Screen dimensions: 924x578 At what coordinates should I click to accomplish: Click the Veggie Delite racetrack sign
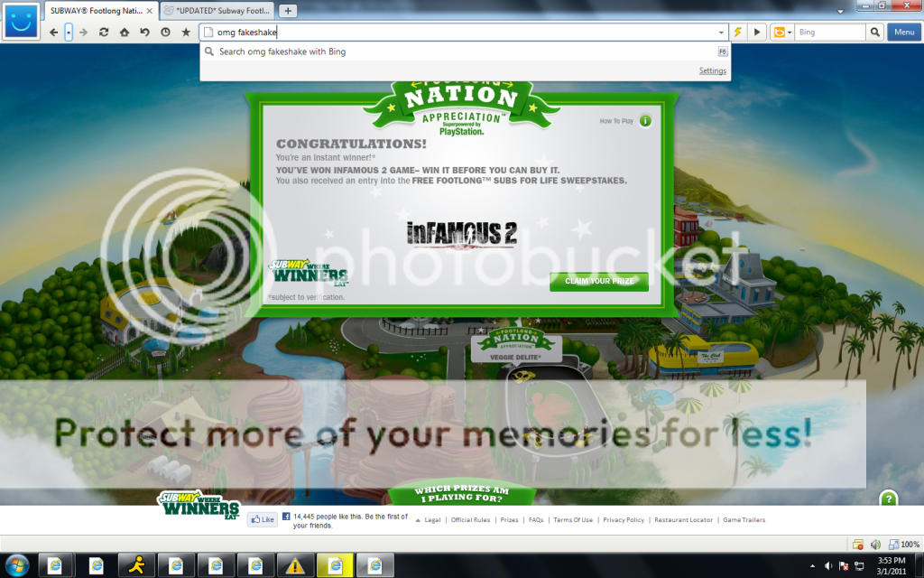coord(516,346)
